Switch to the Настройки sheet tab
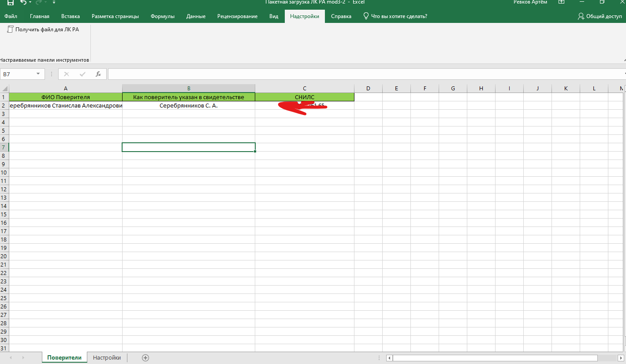The image size is (626, 364). tap(107, 358)
